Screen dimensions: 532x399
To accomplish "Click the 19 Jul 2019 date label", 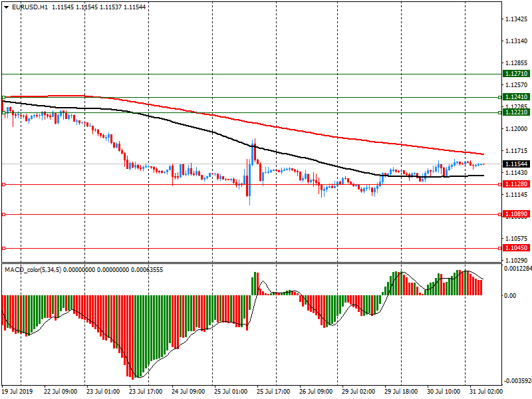I will pos(17,392).
